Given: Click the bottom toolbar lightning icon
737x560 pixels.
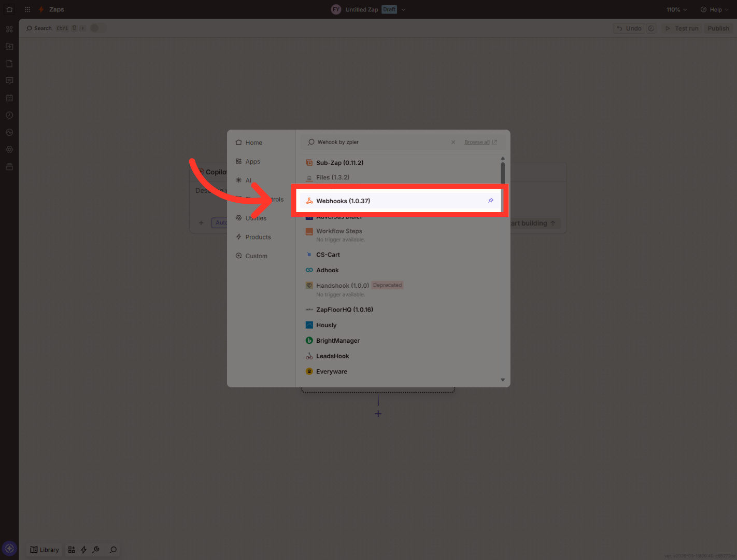Looking at the screenshot, I should (x=83, y=550).
